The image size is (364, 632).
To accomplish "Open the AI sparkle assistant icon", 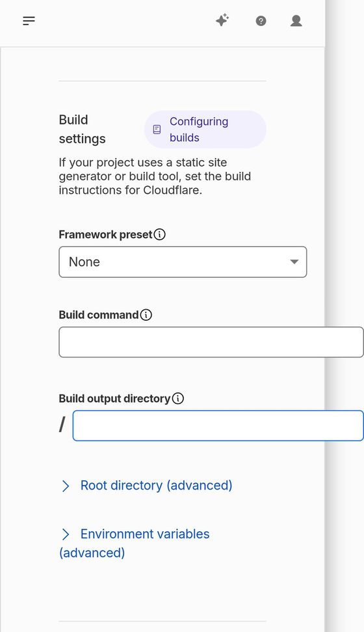I will [x=222, y=20].
